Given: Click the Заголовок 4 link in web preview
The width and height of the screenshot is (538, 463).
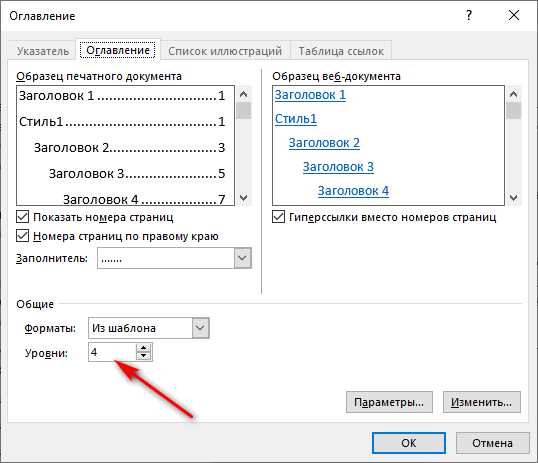Looking at the screenshot, I should 353,191.
